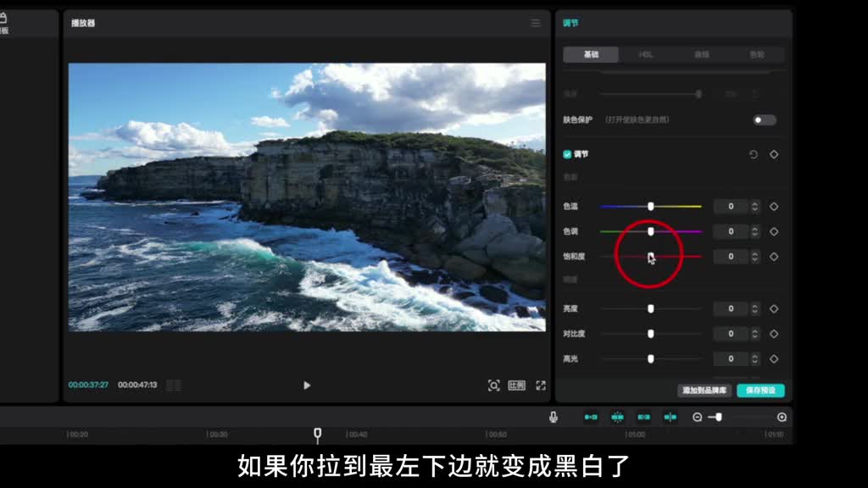Uncheck the 调节 checkbox

(568, 154)
